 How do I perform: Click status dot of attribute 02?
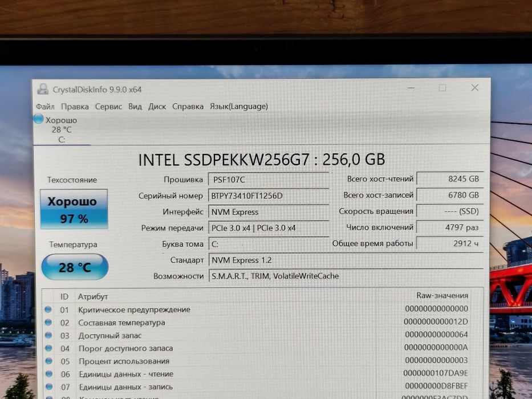click(48, 322)
